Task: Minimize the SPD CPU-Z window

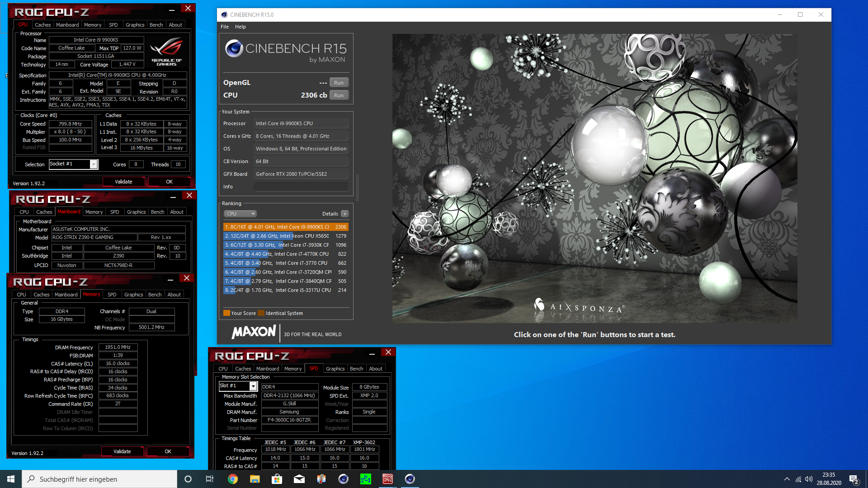Action: 372,354
